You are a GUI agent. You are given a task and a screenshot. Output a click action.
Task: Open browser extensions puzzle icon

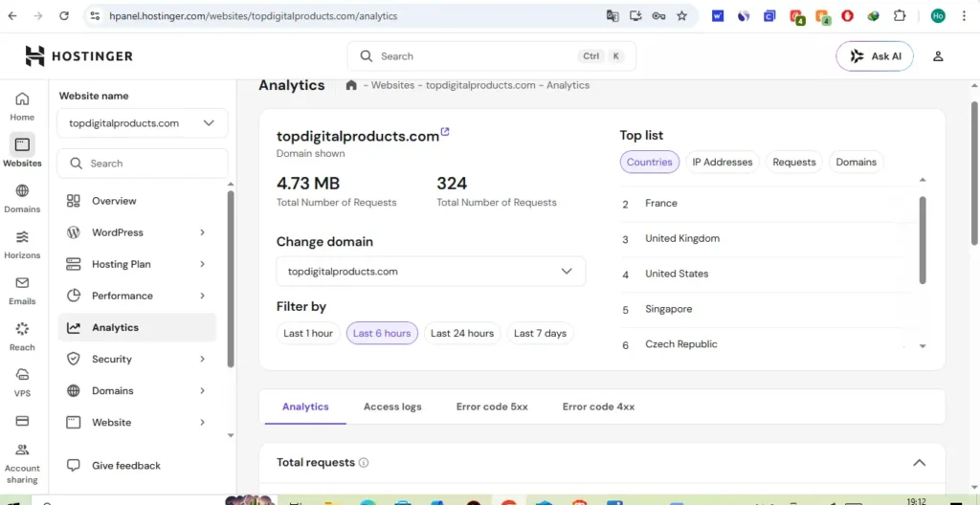[900, 16]
